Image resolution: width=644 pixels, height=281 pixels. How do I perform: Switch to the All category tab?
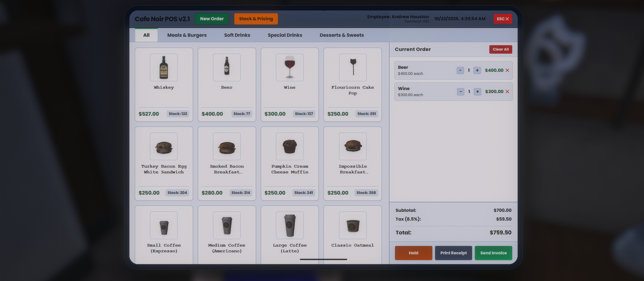click(x=146, y=35)
